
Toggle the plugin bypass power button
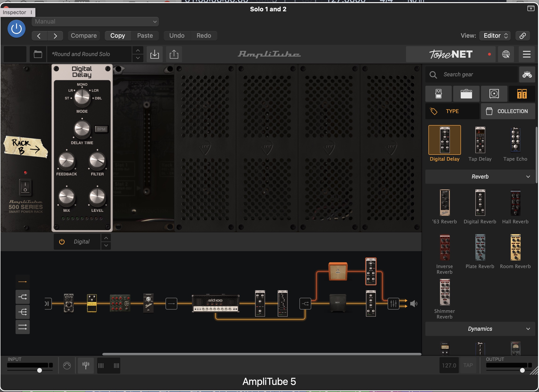click(17, 29)
